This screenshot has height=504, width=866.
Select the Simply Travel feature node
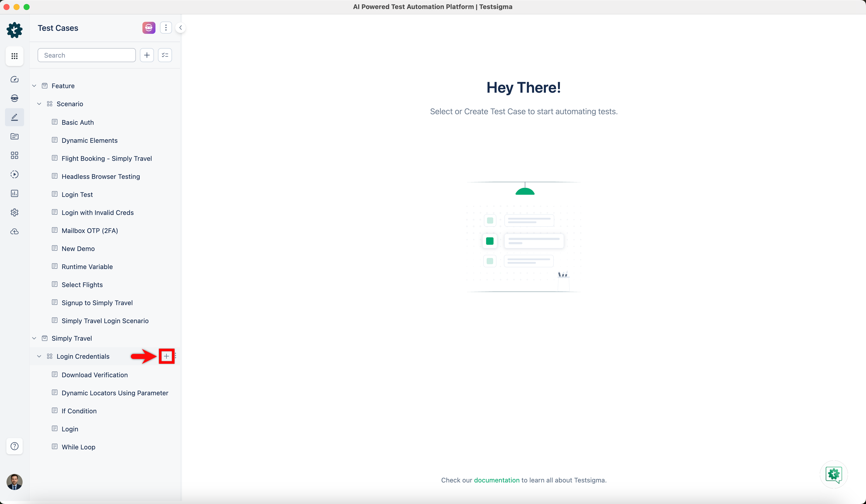71,338
